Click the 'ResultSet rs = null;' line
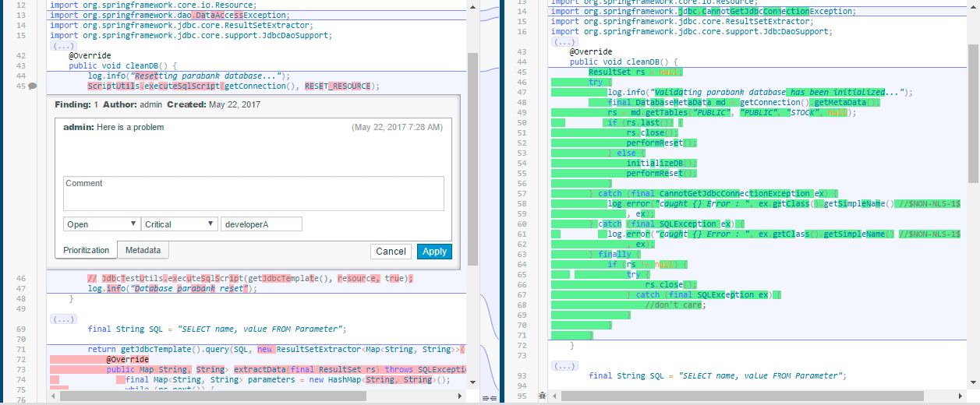 point(635,72)
